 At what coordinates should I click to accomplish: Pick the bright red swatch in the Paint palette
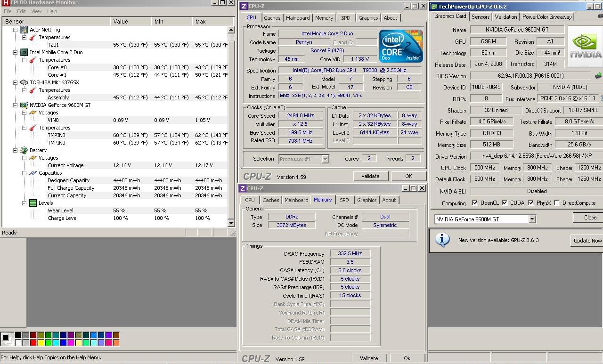tap(33, 342)
